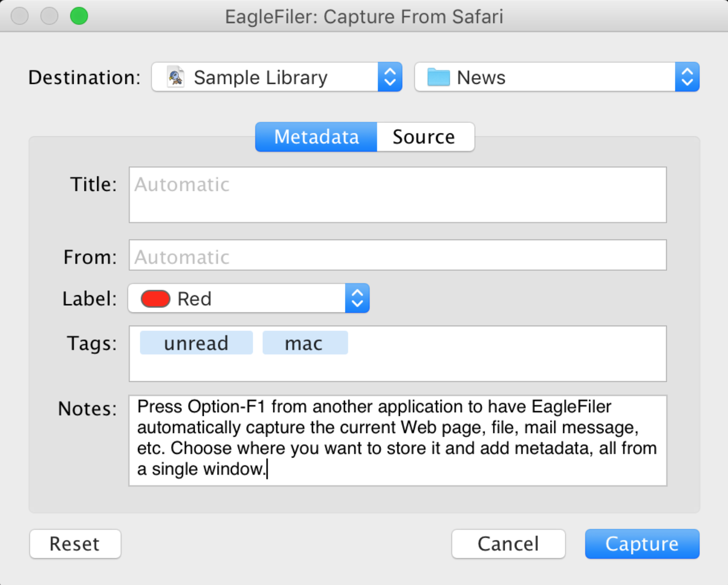
Task: Click the Cancel button
Action: click(508, 544)
